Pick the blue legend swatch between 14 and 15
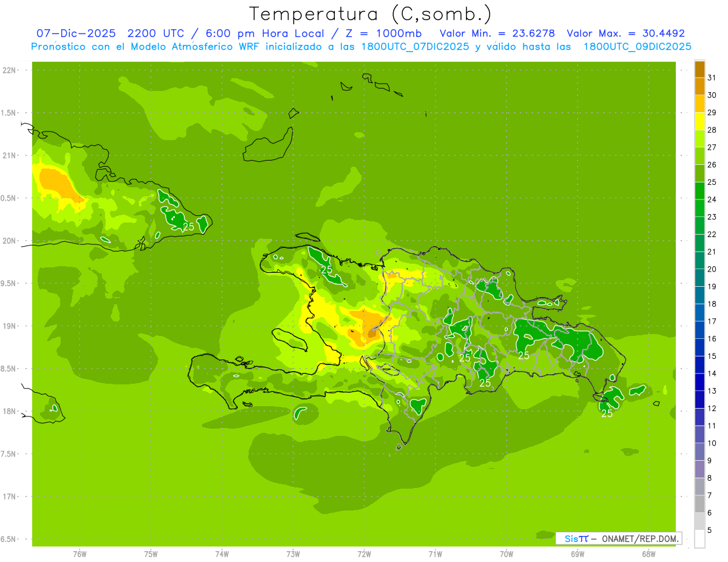Image resolution: width=728 pixels, height=562 pixels. coord(699,365)
